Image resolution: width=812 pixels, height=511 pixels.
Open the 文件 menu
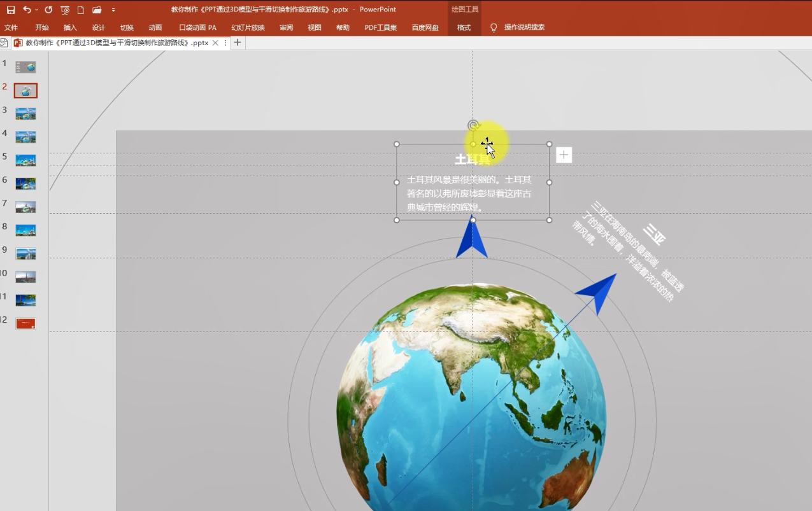click(11, 27)
